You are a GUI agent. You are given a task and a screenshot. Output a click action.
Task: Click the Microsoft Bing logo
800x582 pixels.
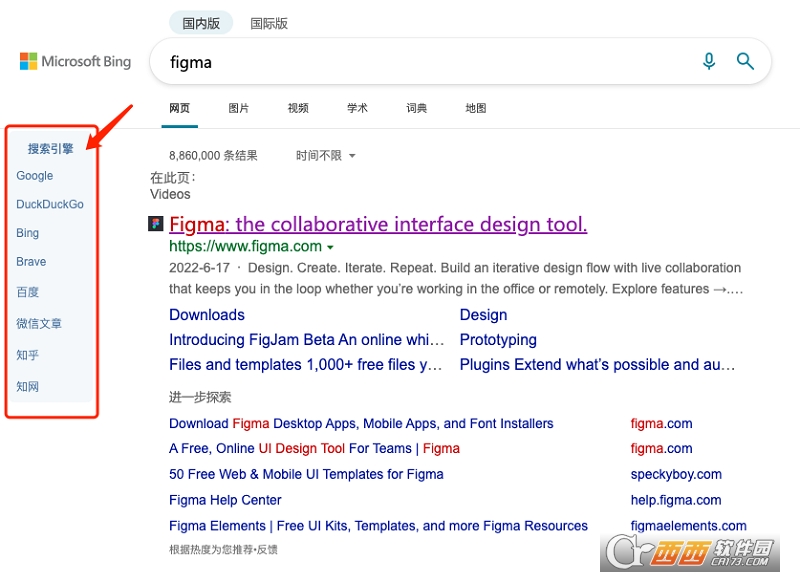tap(75, 62)
